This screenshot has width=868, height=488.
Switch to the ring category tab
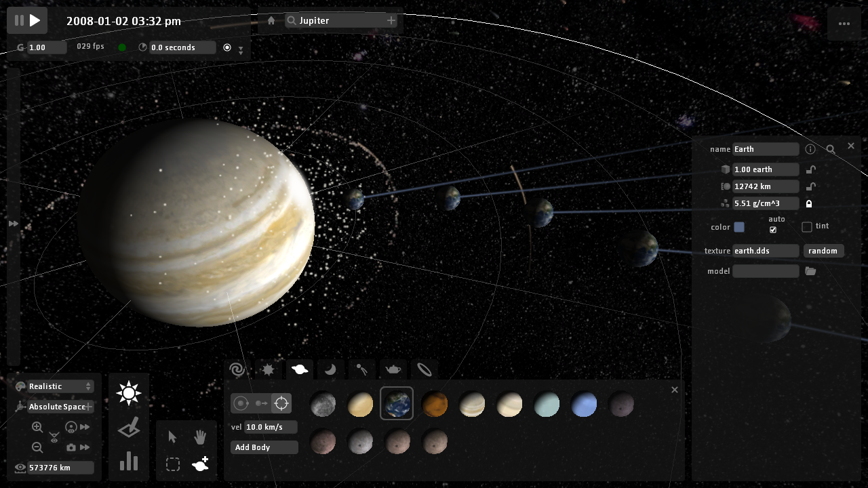424,369
